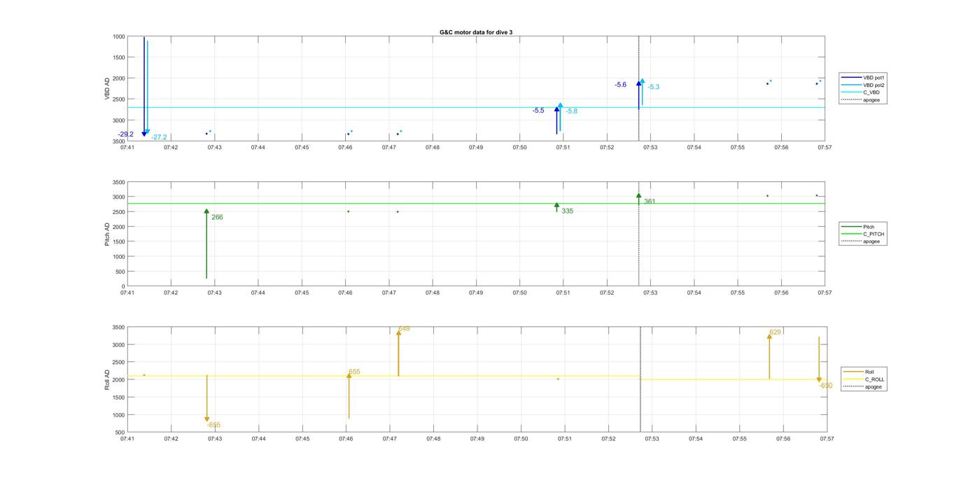Click the roll arrowhead beside the 649 label

(398, 333)
